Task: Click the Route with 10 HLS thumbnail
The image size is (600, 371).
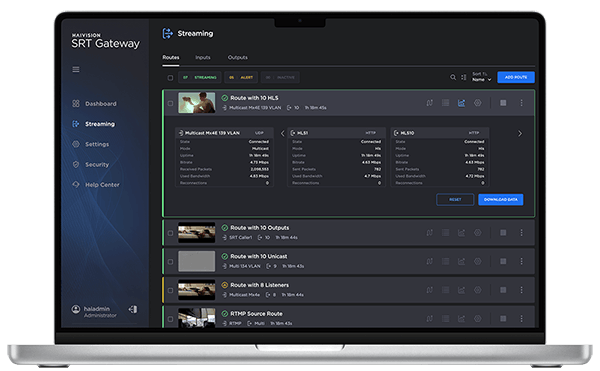Action: [x=197, y=103]
